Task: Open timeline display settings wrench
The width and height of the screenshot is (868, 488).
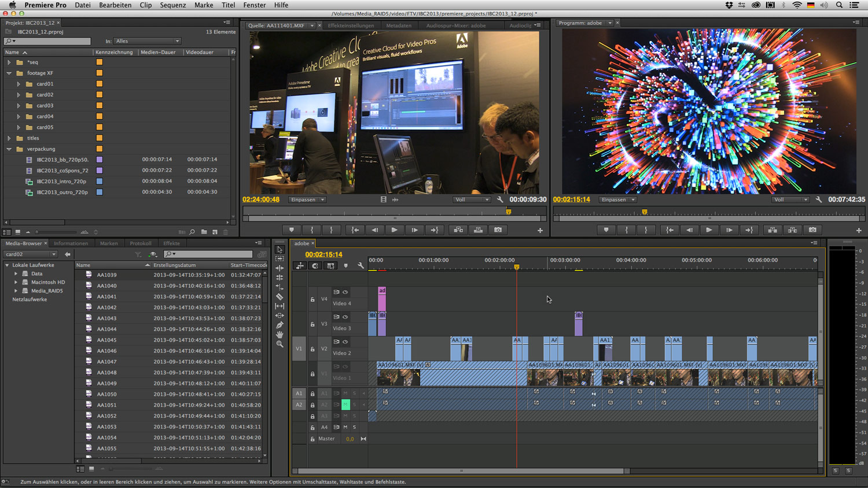Action: (361, 266)
